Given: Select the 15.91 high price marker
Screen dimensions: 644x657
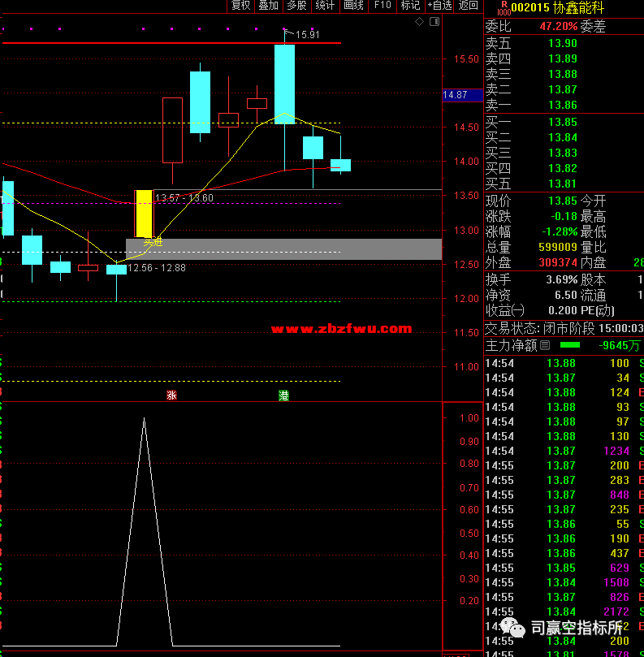Looking at the screenshot, I should [308, 35].
